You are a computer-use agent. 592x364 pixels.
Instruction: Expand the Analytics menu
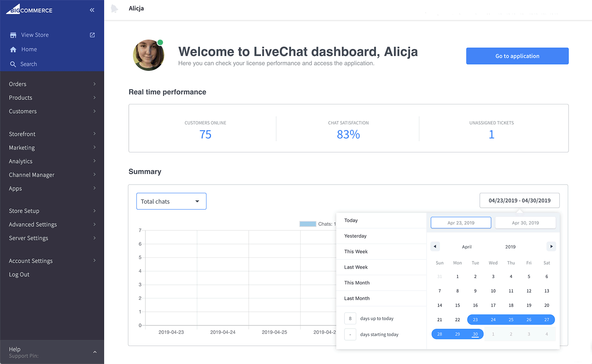[52, 161]
